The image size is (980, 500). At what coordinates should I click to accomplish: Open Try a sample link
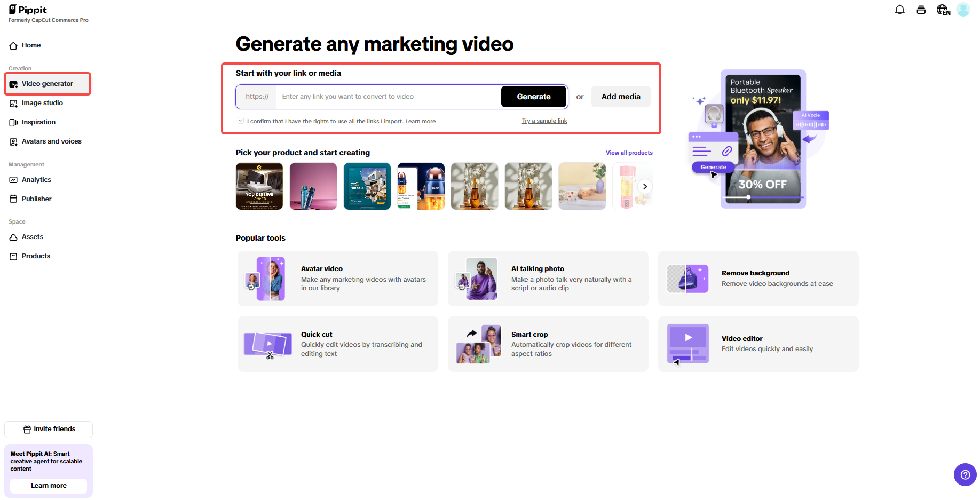[544, 121]
